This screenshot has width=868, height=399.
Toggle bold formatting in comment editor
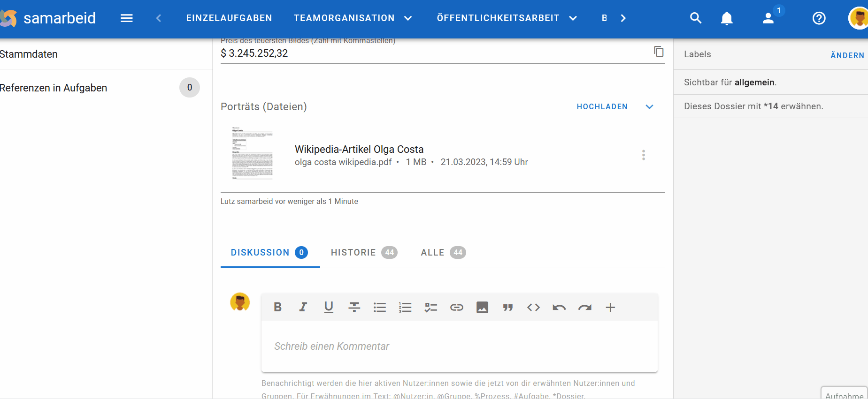coord(277,307)
